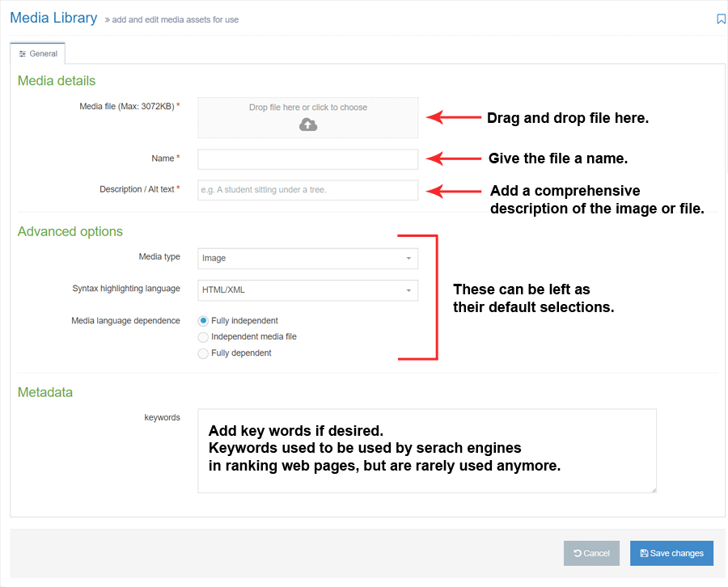The height and width of the screenshot is (587, 728).
Task: Open the General tab
Action: [x=37, y=54]
